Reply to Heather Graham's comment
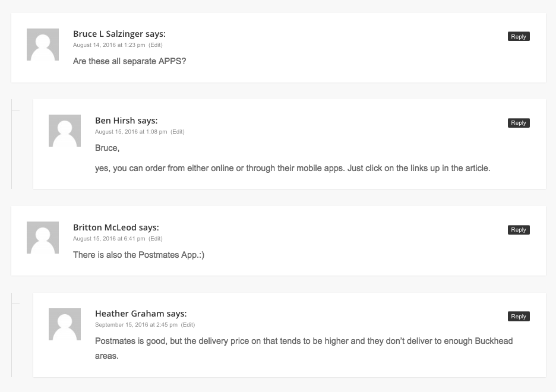The height and width of the screenshot is (392, 556). [x=519, y=317]
